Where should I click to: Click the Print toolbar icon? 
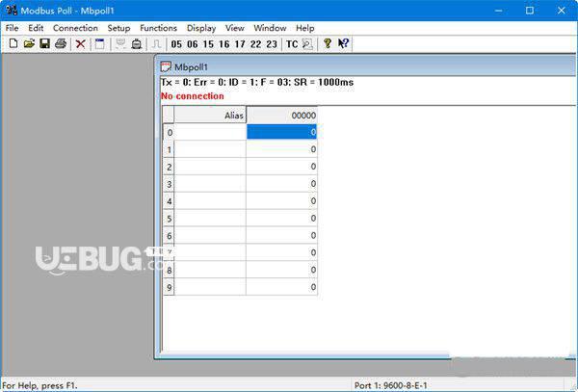(61, 44)
